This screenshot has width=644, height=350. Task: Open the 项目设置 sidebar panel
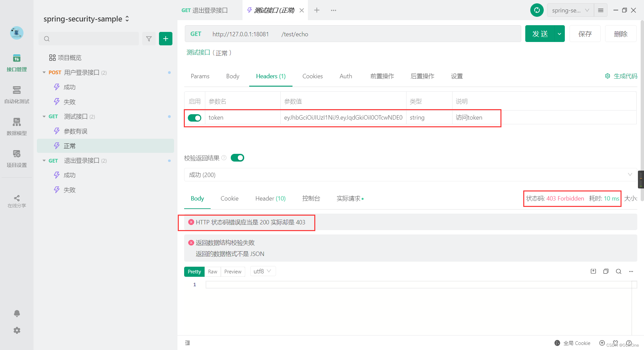[16, 158]
